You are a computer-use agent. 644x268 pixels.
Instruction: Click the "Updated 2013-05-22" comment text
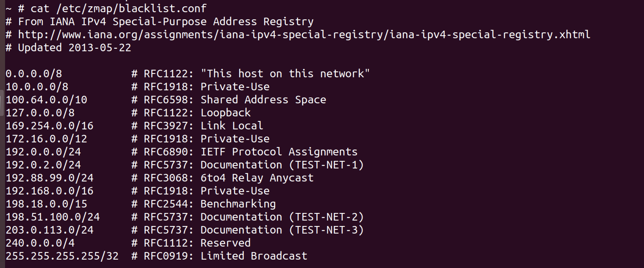click(x=74, y=48)
